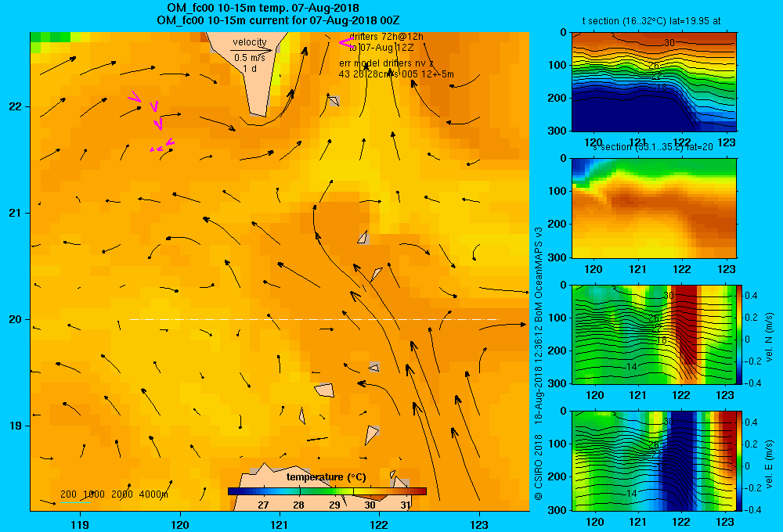The height and width of the screenshot is (532, 783).
Task: Click the velocity legend reference arrow
Action: (251, 50)
